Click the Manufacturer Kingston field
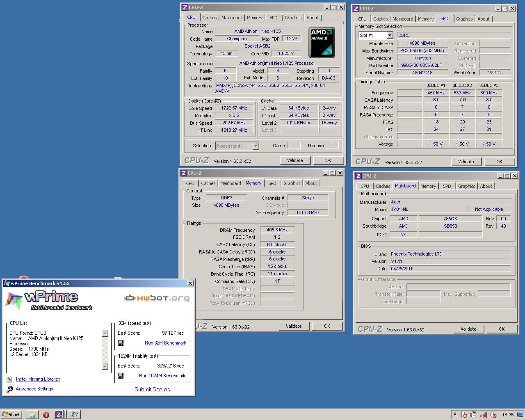Image resolution: width=525 pixels, height=420 pixels. point(422,58)
